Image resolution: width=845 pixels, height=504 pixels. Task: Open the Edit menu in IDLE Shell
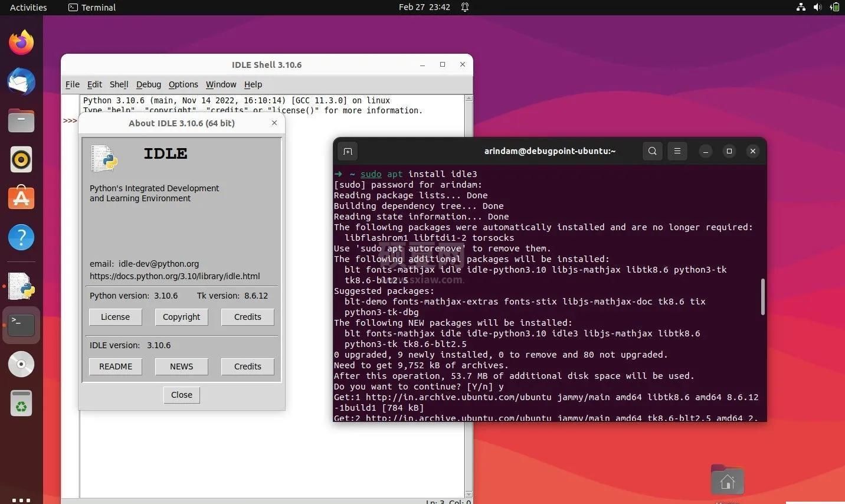click(x=94, y=84)
